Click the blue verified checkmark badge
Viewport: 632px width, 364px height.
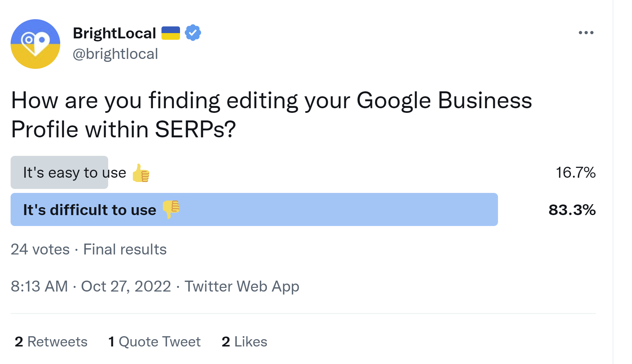193,33
